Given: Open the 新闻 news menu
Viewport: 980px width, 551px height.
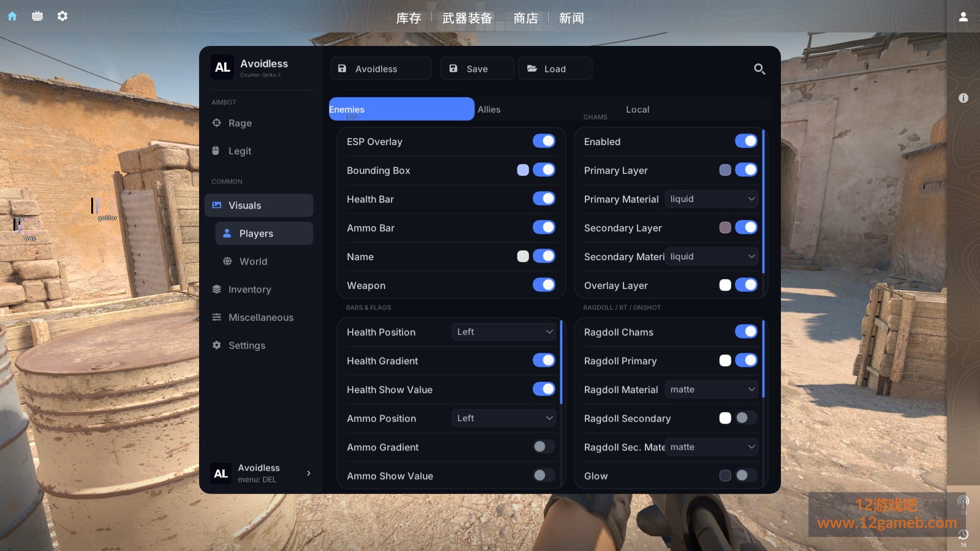Looking at the screenshot, I should point(571,18).
